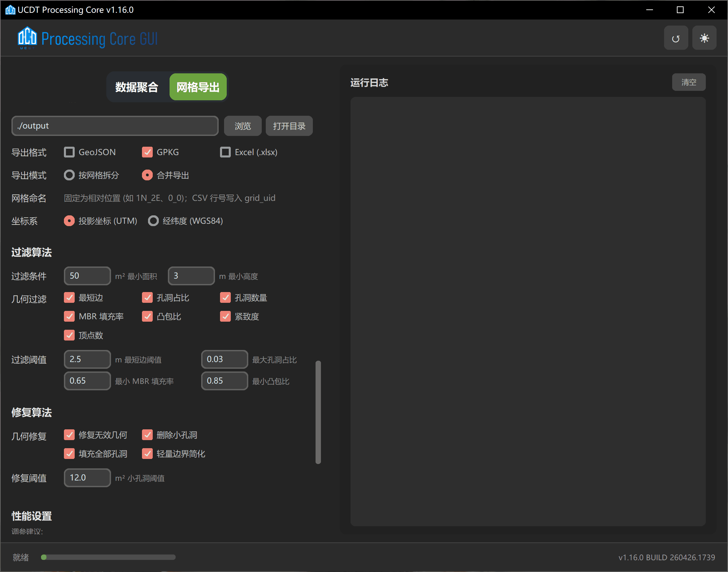Click the refresh/reset icon button
Image resolution: width=728 pixels, height=572 pixels.
point(676,38)
